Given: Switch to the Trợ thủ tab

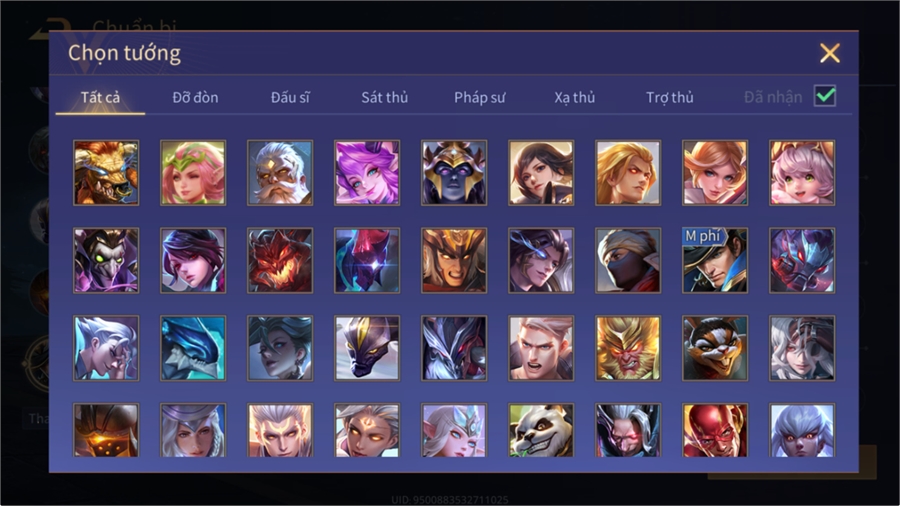Looking at the screenshot, I should click(x=670, y=98).
